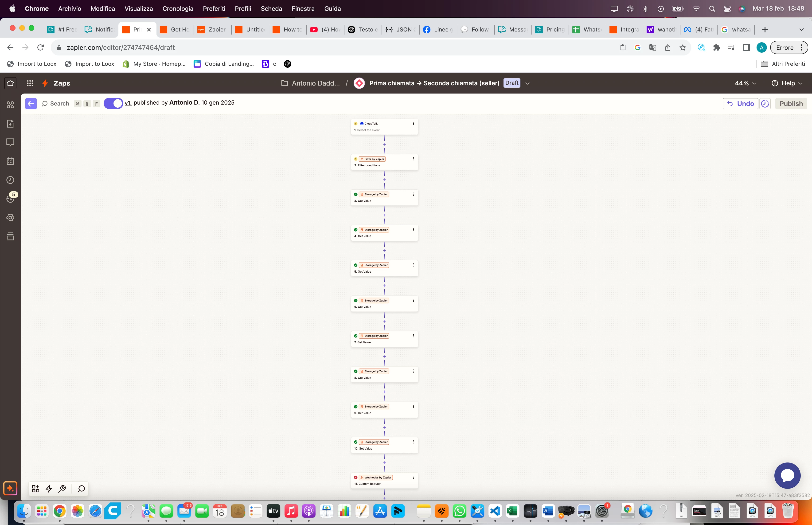The image size is (812, 525).
Task: Open Visual Studio Code from the Dock
Action: pos(495,511)
